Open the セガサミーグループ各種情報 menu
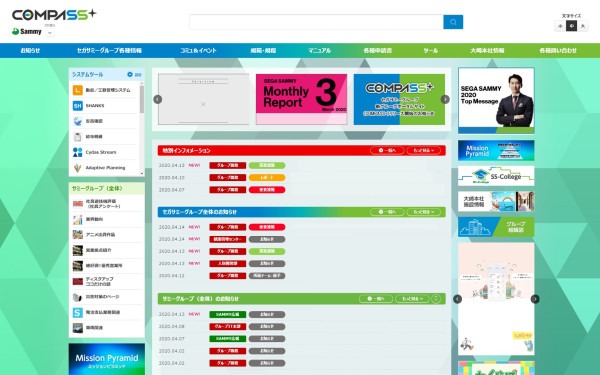 click(109, 51)
